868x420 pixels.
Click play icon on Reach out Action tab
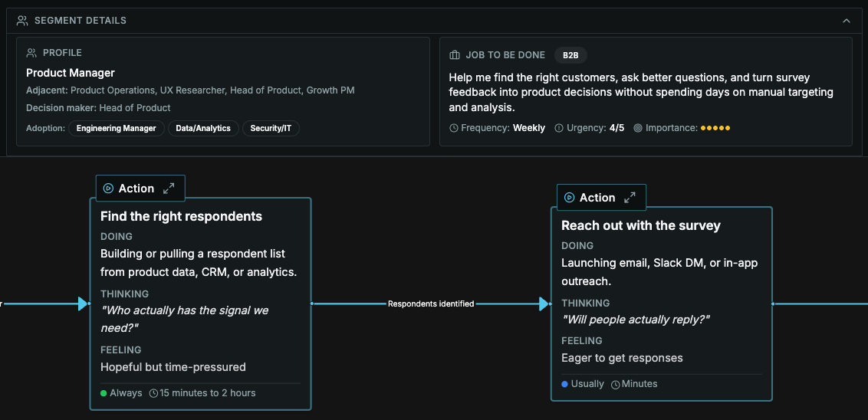pos(569,198)
